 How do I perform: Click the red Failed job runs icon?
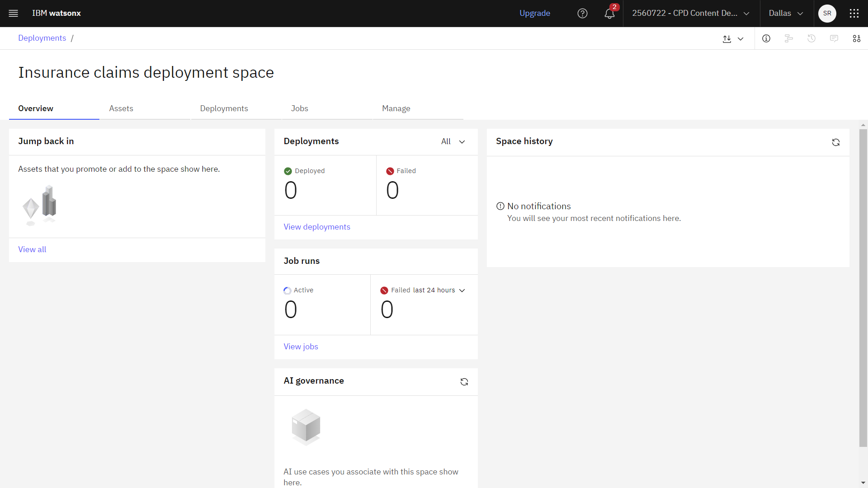[x=384, y=291]
